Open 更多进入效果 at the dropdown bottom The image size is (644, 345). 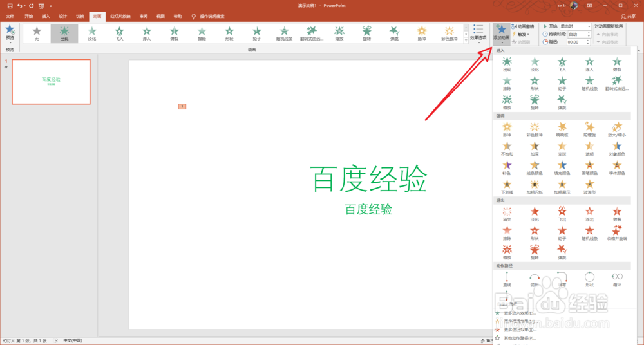tap(520, 313)
